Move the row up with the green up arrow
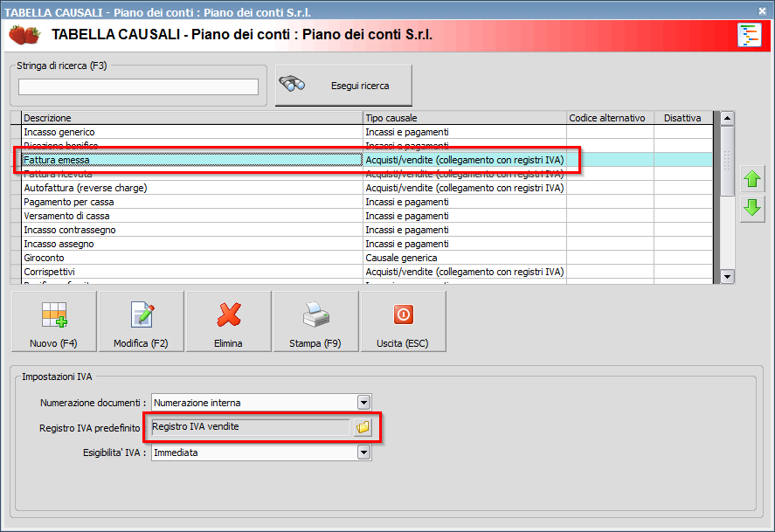Image resolution: width=775 pixels, height=532 pixels. click(x=751, y=180)
